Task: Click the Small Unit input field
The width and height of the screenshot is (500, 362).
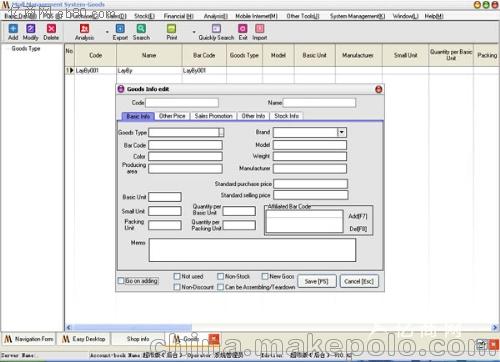Action: coord(165,211)
